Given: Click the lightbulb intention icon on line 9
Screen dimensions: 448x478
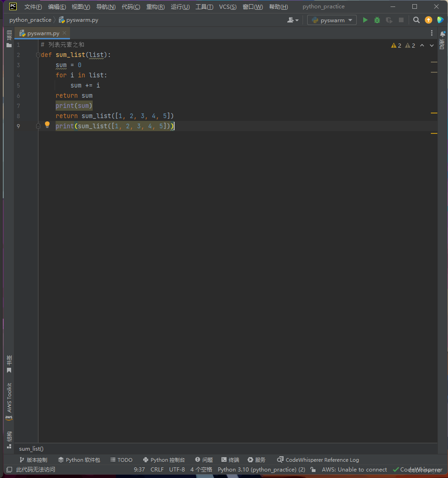Looking at the screenshot, I should 47,124.
